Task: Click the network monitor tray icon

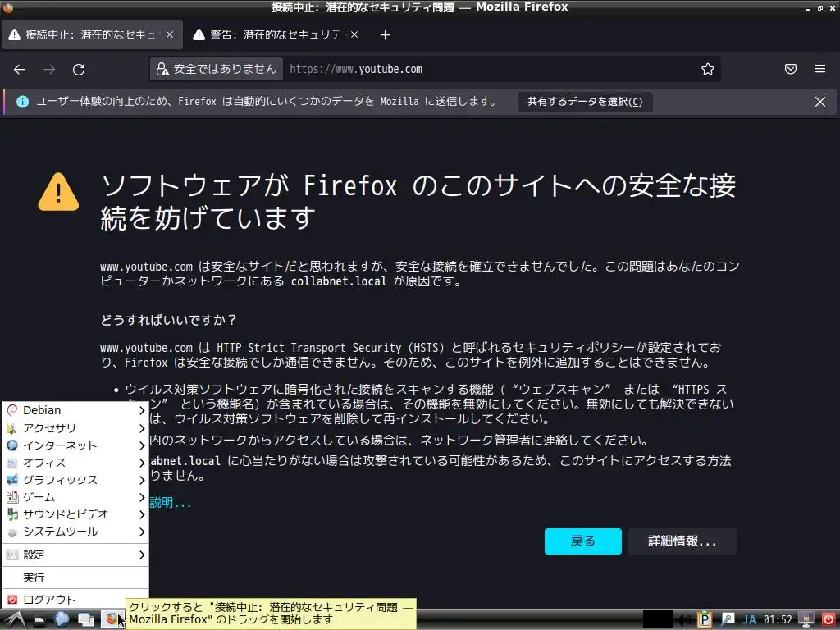Action: 806,619
